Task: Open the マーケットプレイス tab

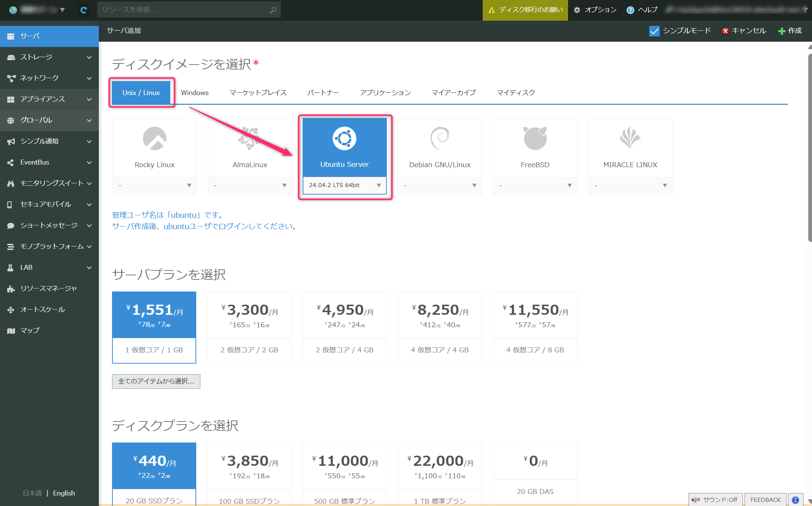Action: pos(258,93)
